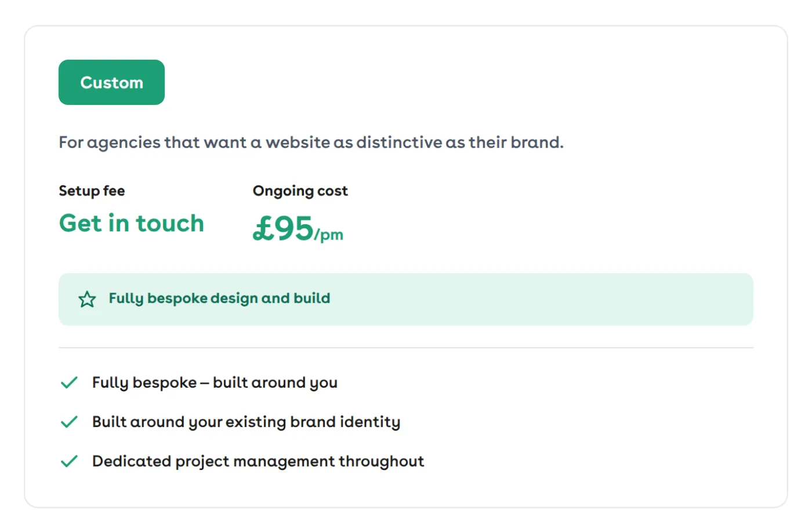Image resolution: width=812 pixels, height=532 pixels.
Task: Click the green Custom plan badge
Action: [x=111, y=82]
